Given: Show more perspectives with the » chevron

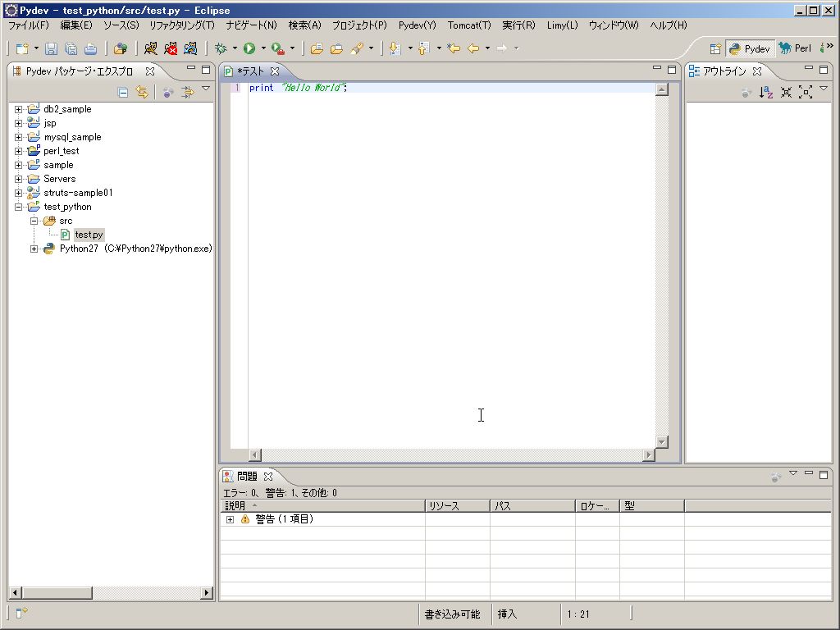Looking at the screenshot, I should pos(830,47).
